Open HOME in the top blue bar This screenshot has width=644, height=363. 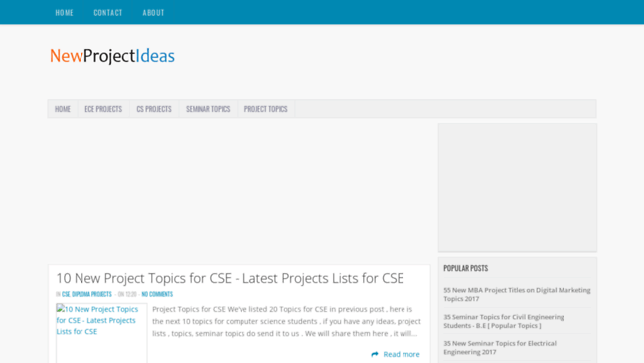pyautogui.click(x=64, y=12)
